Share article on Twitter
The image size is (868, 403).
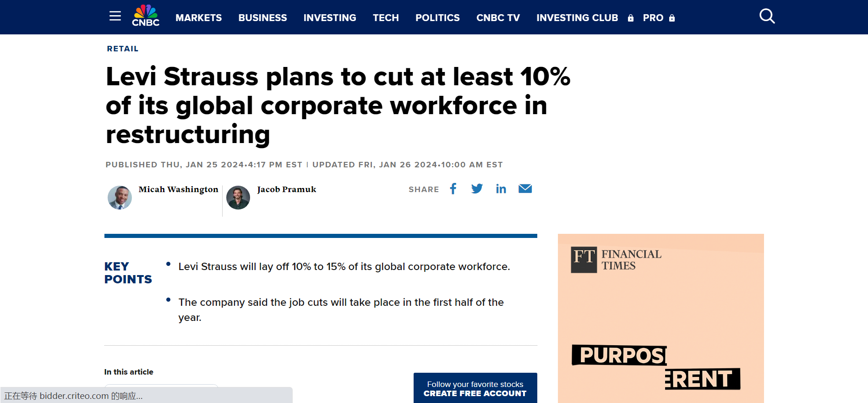coord(477,189)
